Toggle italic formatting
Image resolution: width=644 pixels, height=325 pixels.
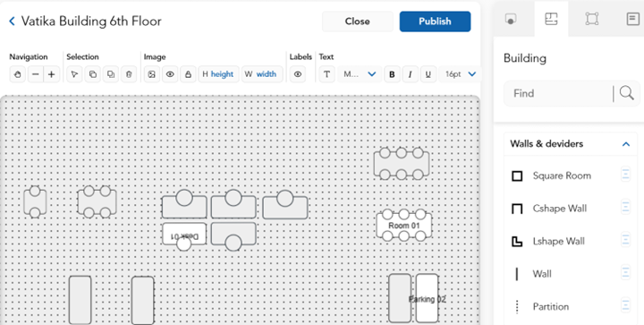(410, 74)
